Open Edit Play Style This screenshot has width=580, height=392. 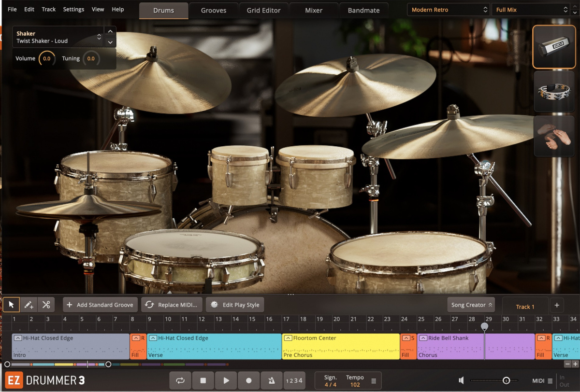tap(235, 305)
